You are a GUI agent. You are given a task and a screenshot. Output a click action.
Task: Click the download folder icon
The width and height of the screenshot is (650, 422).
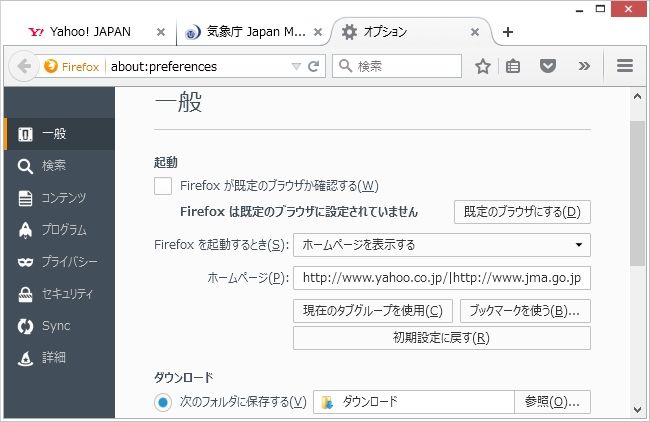click(327, 402)
